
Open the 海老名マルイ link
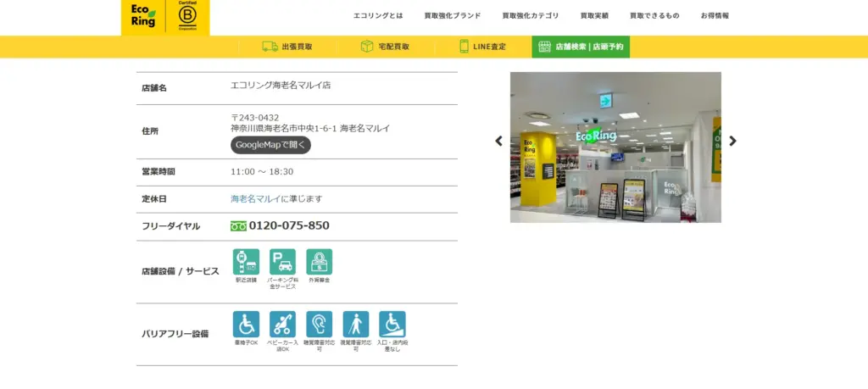coord(255,198)
